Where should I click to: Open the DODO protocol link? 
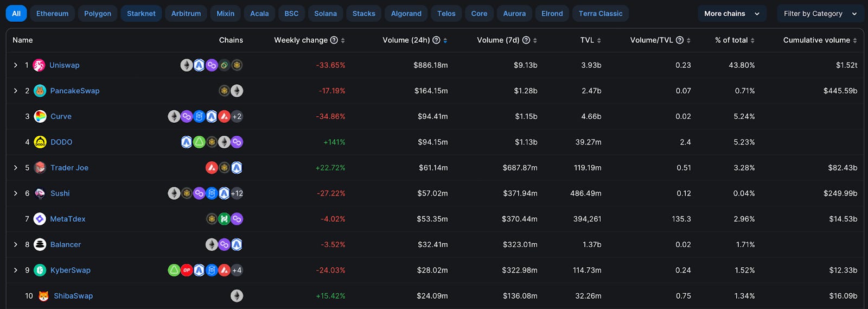pyautogui.click(x=61, y=142)
